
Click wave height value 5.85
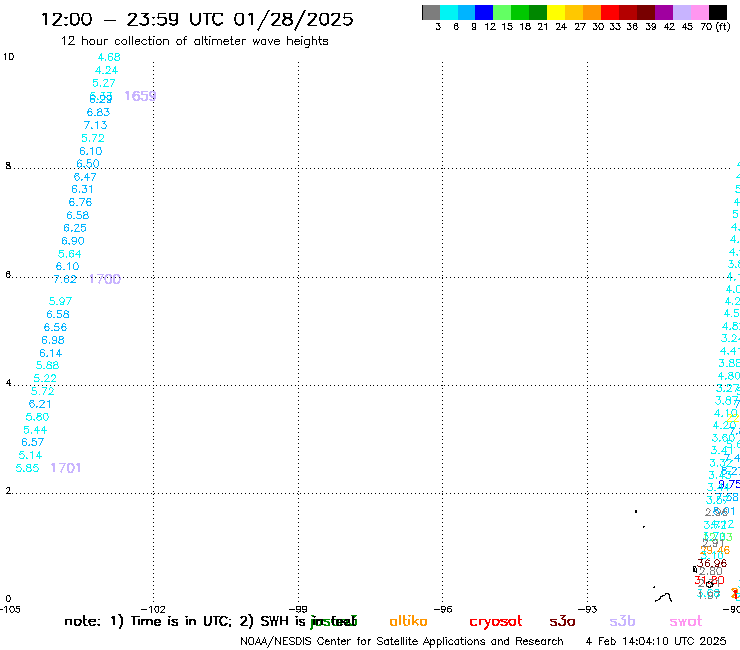coord(27,468)
